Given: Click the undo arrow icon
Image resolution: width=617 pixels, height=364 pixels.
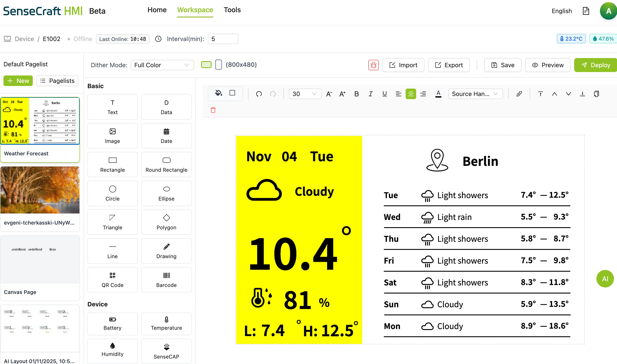Looking at the screenshot, I should click(x=259, y=94).
